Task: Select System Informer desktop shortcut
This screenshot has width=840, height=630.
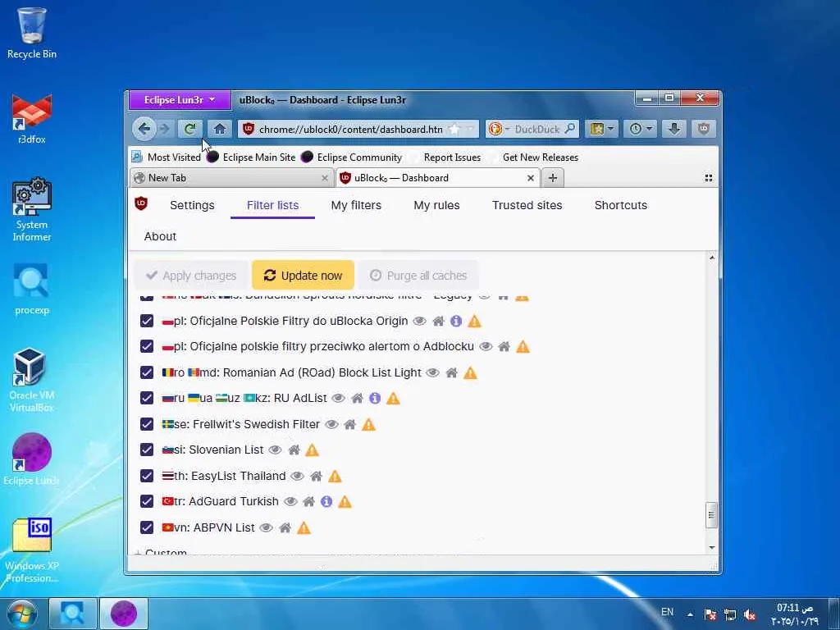Action: click(32, 209)
